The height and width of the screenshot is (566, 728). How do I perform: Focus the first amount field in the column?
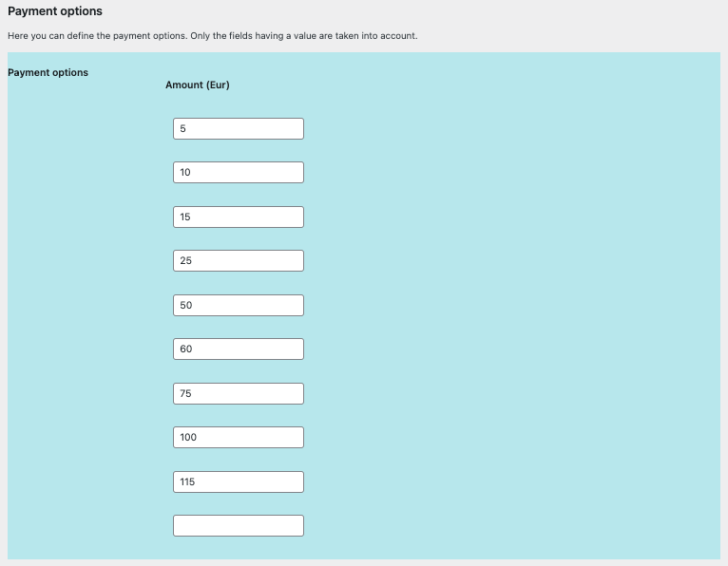pos(238,128)
